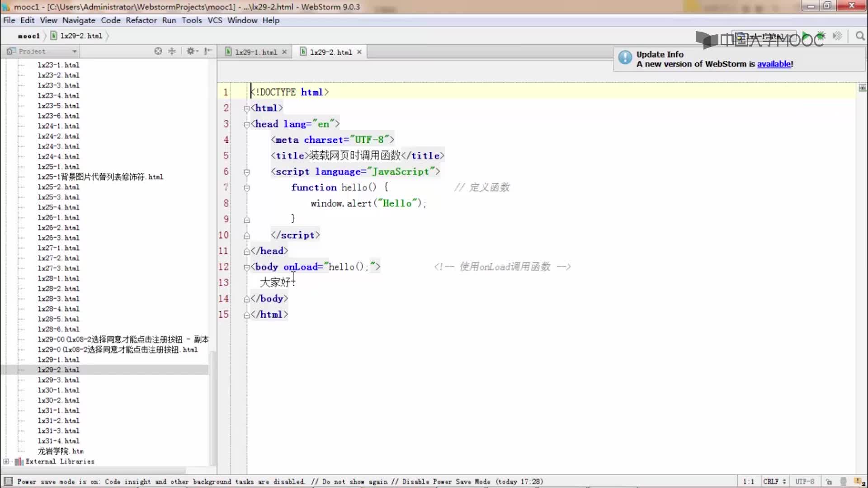This screenshot has width=868, height=488.
Task: Click the mooc1 breadcrumb
Action: coord(29,36)
